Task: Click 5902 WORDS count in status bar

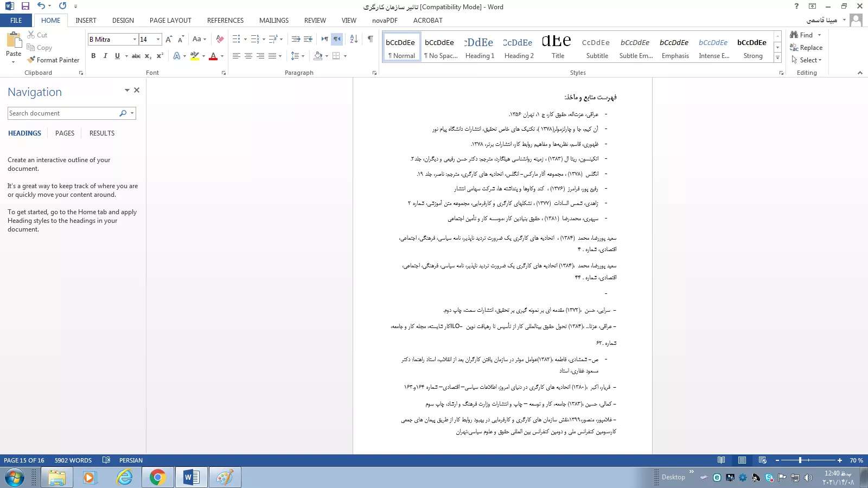Action: pos(73,460)
